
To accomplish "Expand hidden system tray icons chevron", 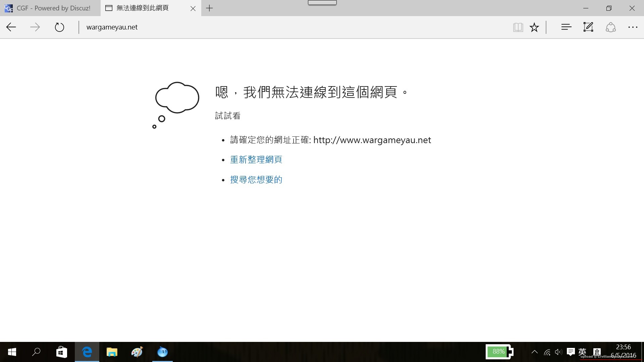I will (535, 352).
